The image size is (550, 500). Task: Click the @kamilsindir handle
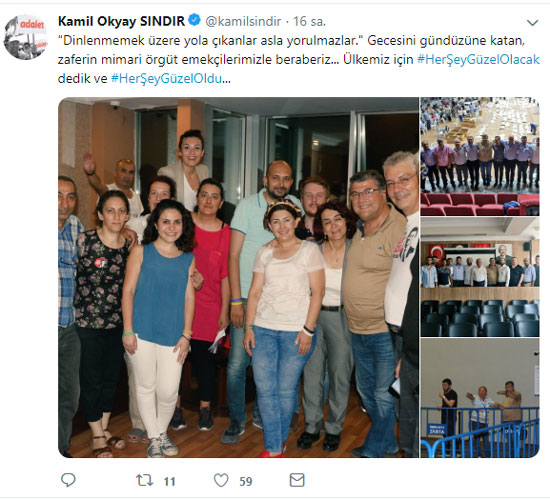click(243, 21)
